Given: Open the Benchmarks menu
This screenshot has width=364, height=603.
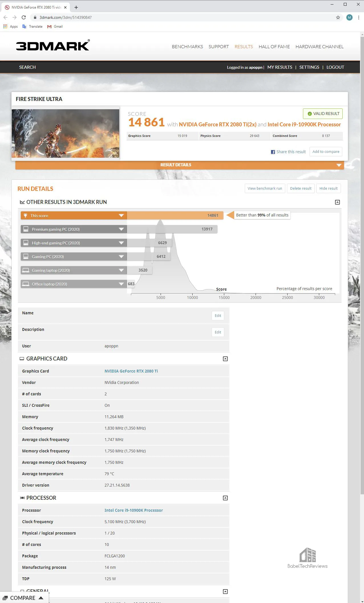Looking at the screenshot, I should pyautogui.click(x=187, y=47).
